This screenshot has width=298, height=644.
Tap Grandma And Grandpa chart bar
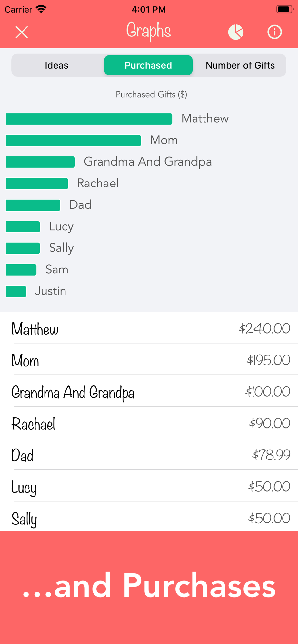click(x=40, y=162)
